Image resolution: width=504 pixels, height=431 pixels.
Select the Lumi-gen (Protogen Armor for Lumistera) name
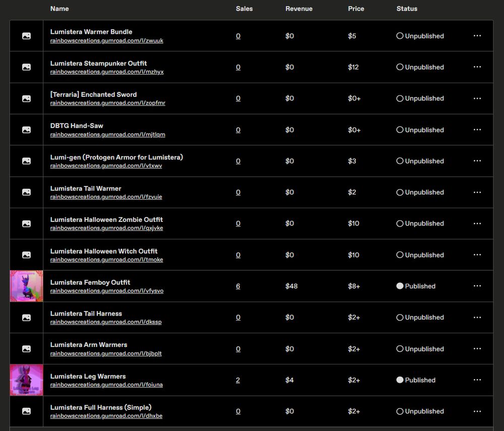116,157
